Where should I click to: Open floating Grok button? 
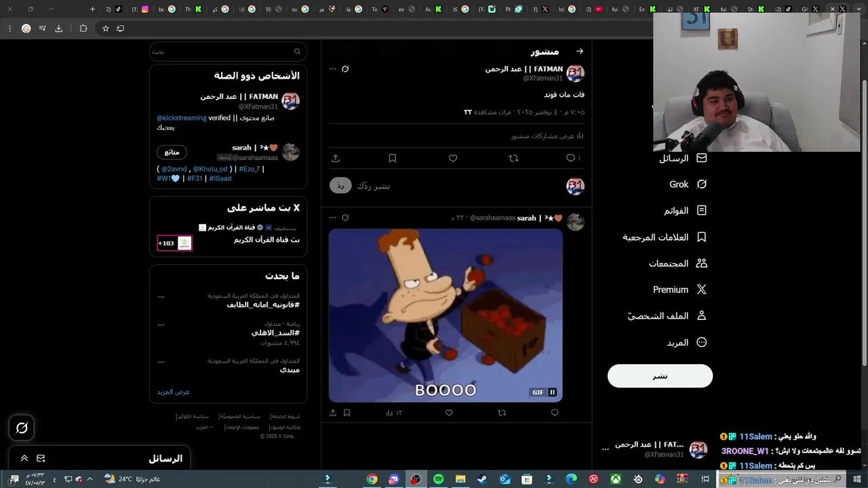[22, 428]
